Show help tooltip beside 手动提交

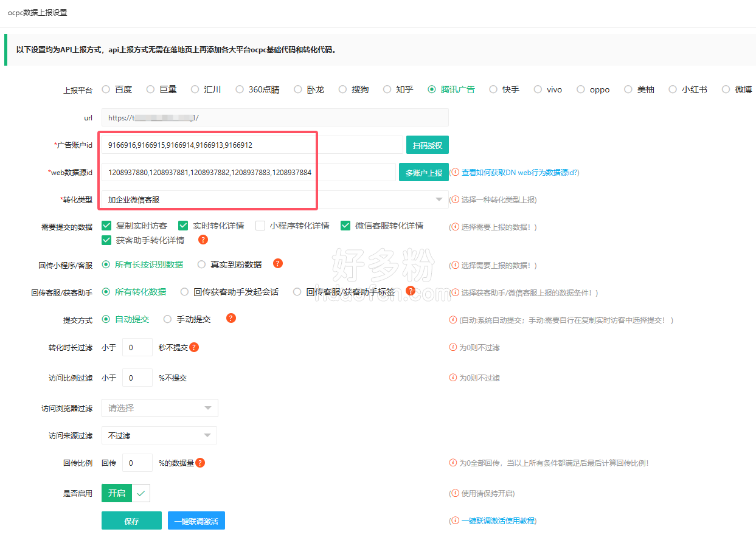(231, 318)
